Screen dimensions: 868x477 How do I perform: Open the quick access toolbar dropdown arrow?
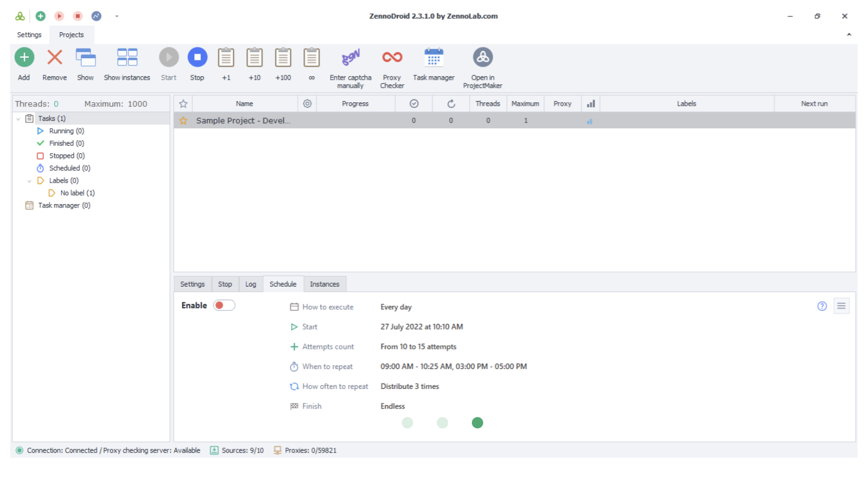point(117,16)
